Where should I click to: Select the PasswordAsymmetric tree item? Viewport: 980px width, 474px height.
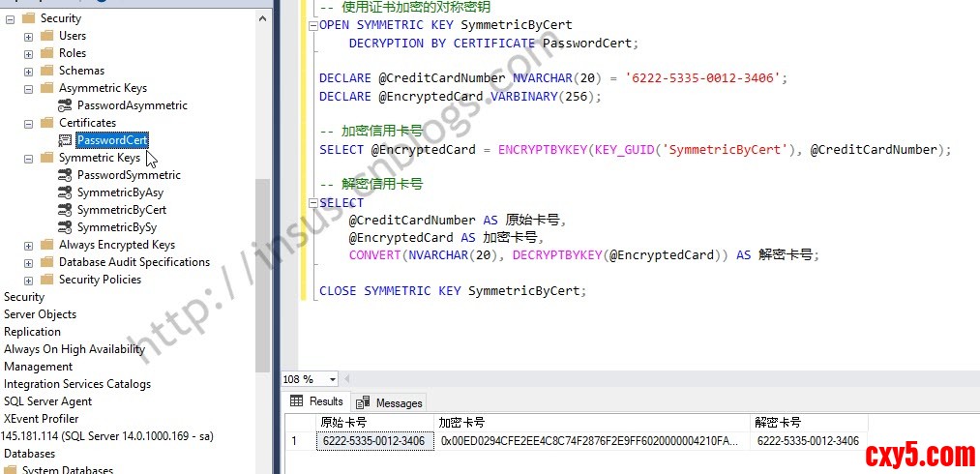pos(132,105)
